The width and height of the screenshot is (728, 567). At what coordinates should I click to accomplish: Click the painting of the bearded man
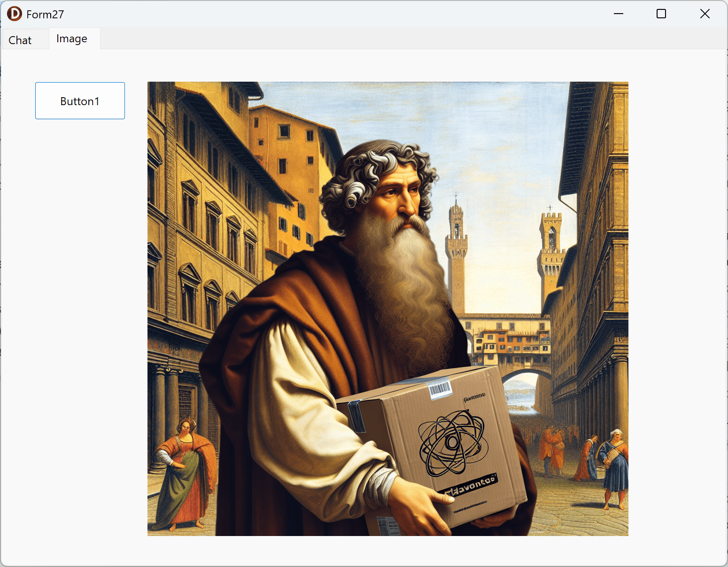pyautogui.click(x=388, y=309)
